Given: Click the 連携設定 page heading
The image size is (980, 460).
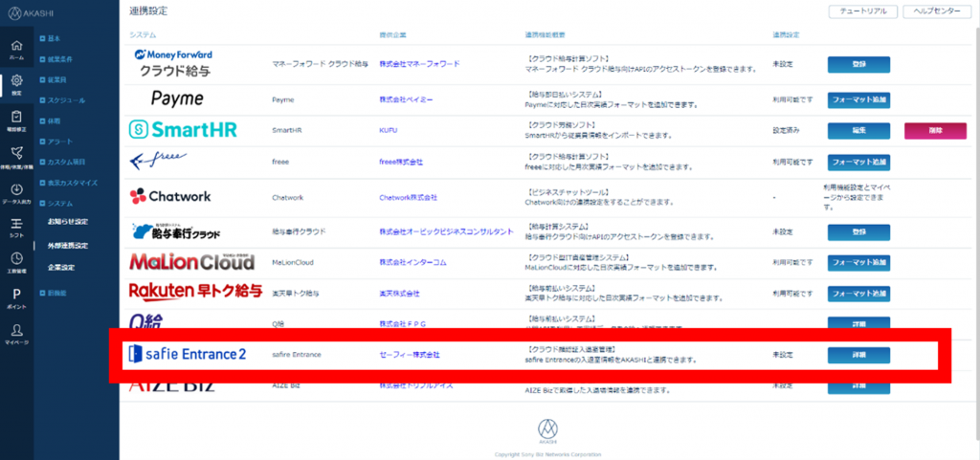Looking at the screenshot, I should pyautogui.click(x=148, y=11).
